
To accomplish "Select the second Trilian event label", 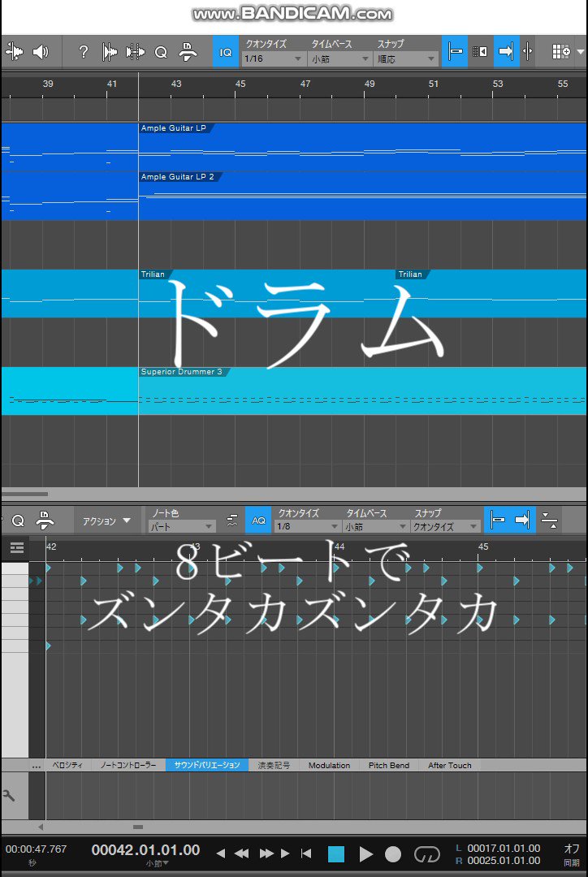I will [410, 274].
